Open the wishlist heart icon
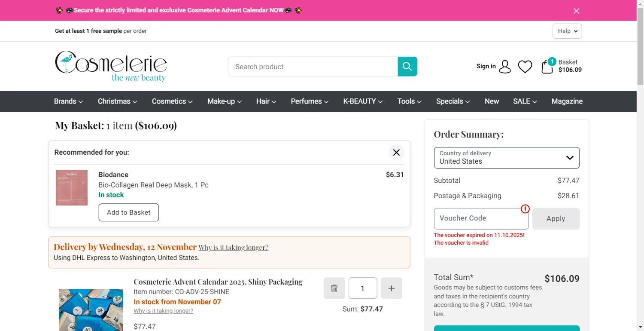Image resolution: width=644 pixels, height=331 pixels. click(x=525, y=67)
